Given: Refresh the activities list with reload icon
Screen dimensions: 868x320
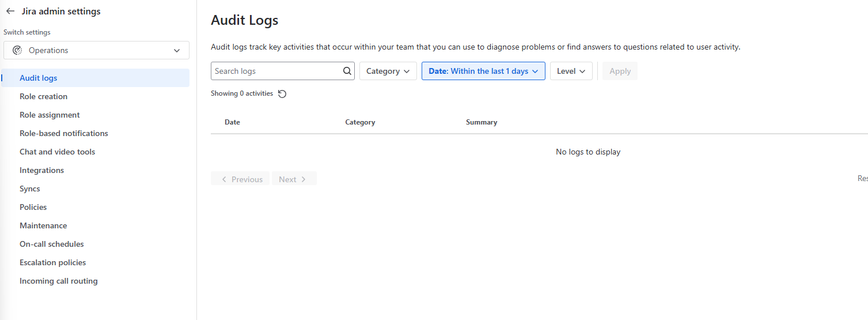Looking at the screenshot, I should (282, 94).
